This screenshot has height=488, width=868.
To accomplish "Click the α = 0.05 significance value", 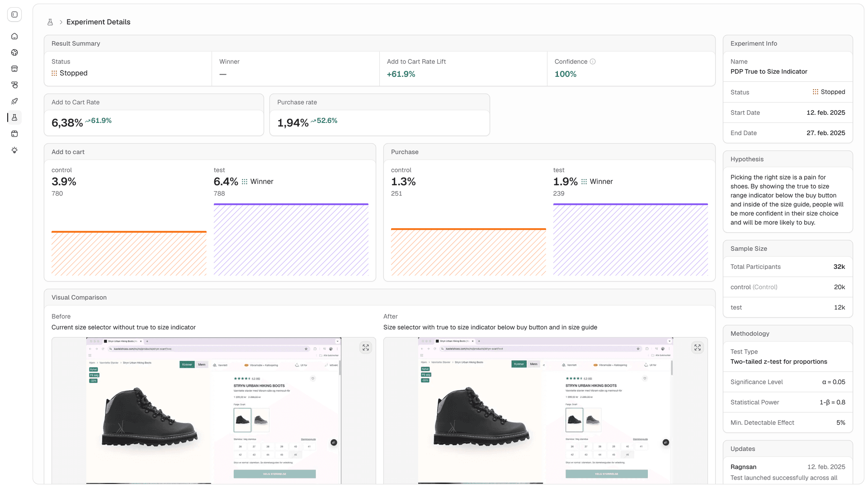I will click(x=834, y=382).
